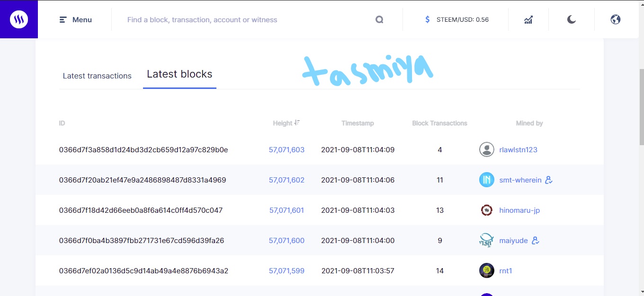
Task: Click hinomaru-jp avatar icon
Action: (x=487, y=210)
